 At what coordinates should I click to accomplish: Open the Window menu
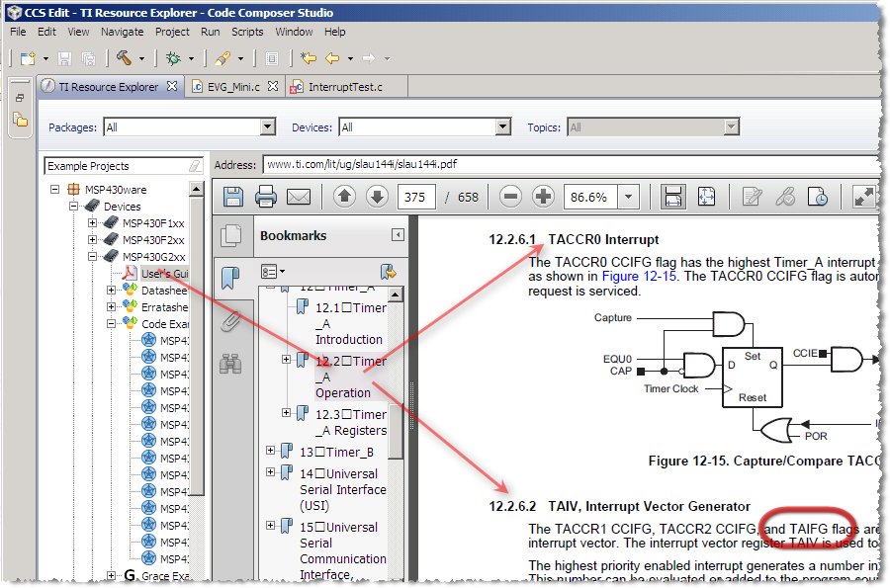pyautogui.click(x=294, y=32)
